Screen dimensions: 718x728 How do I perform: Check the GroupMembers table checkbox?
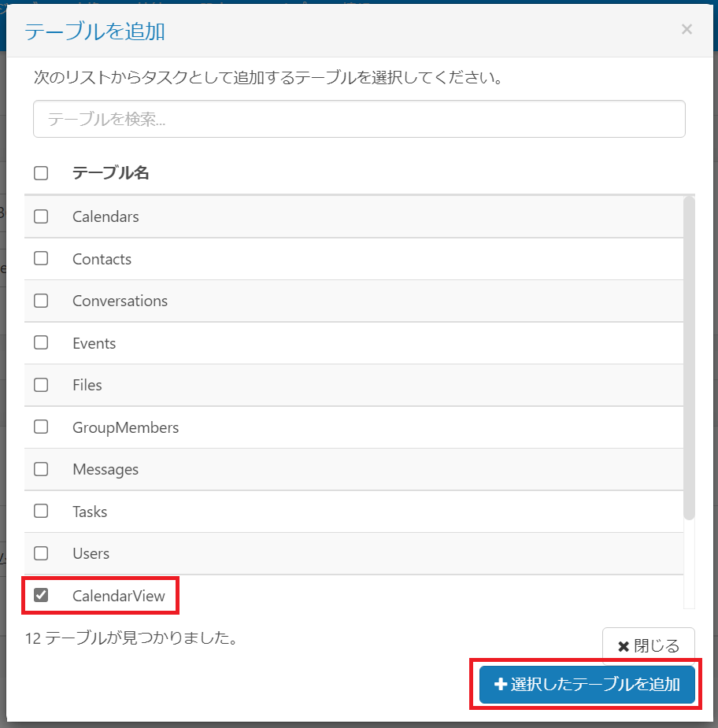click(41, 427)
